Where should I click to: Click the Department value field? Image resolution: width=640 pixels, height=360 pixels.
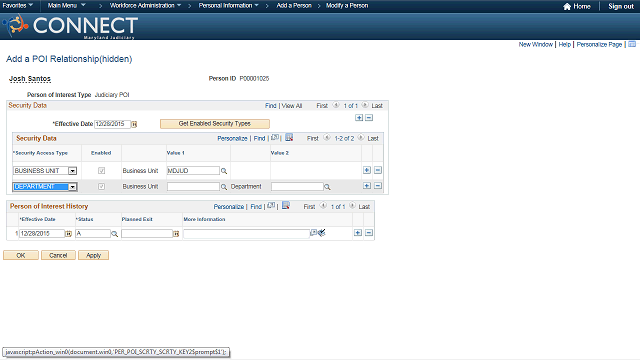297,187
